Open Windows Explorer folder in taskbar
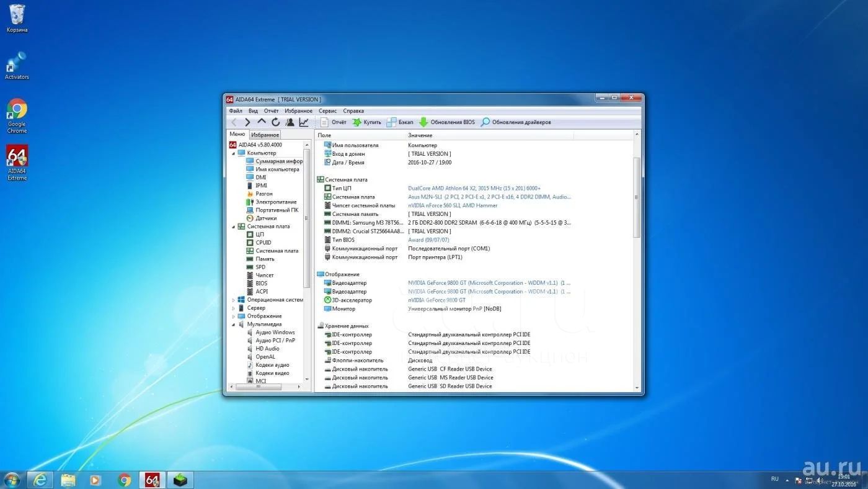Screen dimensions: 868x489 (x=68, y=480)
